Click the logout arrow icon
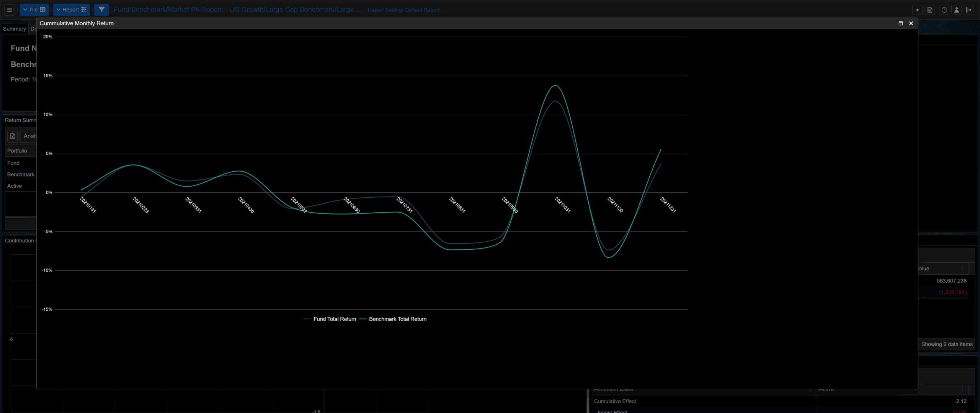 coord(969,10)
